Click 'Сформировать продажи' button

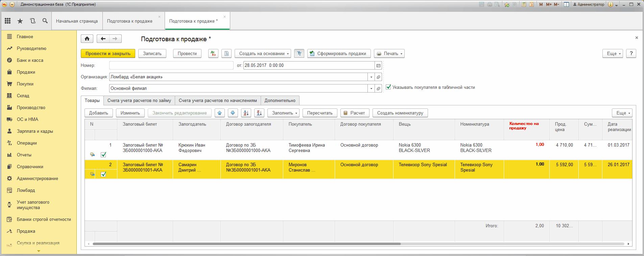(339, 54)
